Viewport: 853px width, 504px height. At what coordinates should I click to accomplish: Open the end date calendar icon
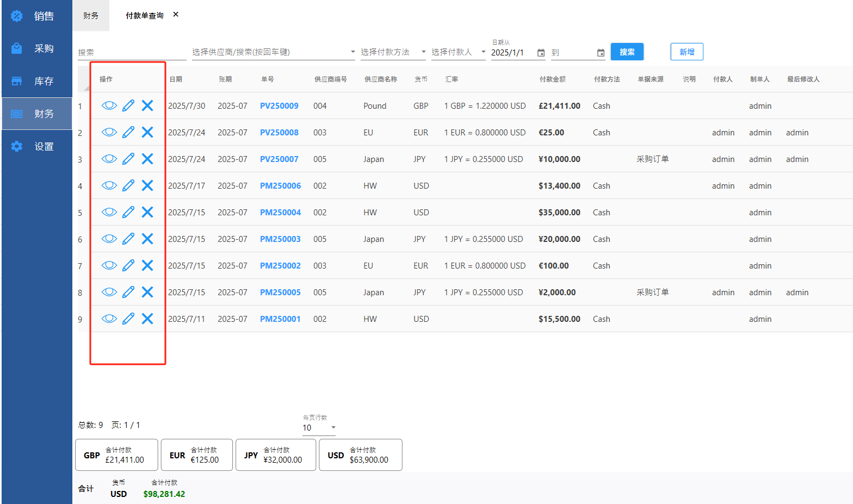[601, 53]
